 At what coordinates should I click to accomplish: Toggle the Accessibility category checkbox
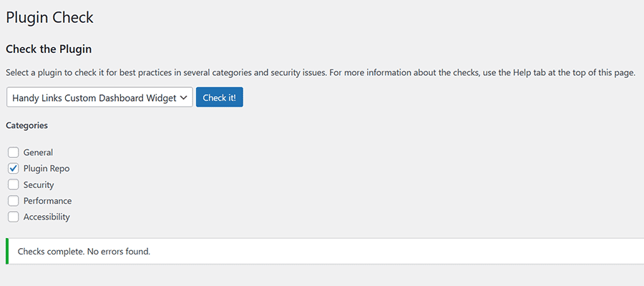14,217
